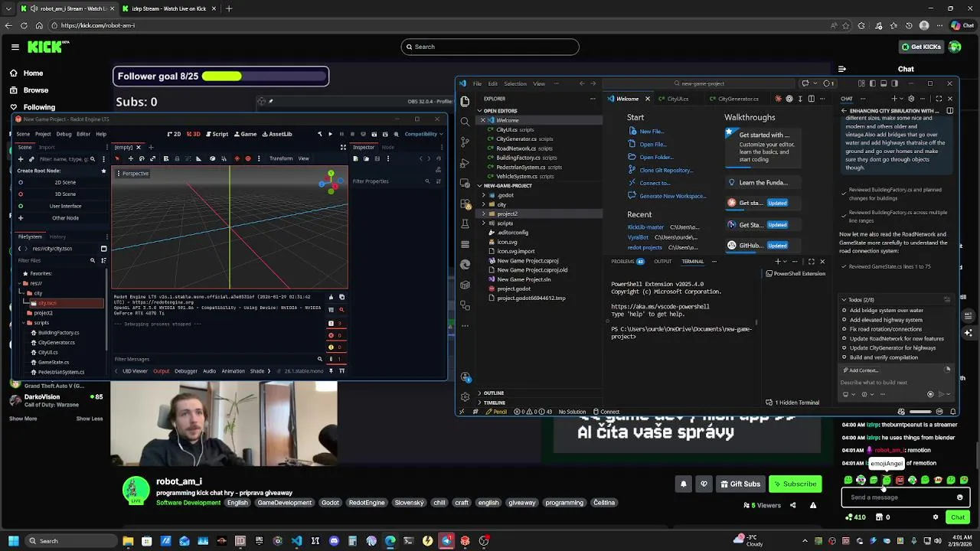Open the VS Code Testing flask icon
Viewport: 980px width, 551px height.
tap(465, 224)
